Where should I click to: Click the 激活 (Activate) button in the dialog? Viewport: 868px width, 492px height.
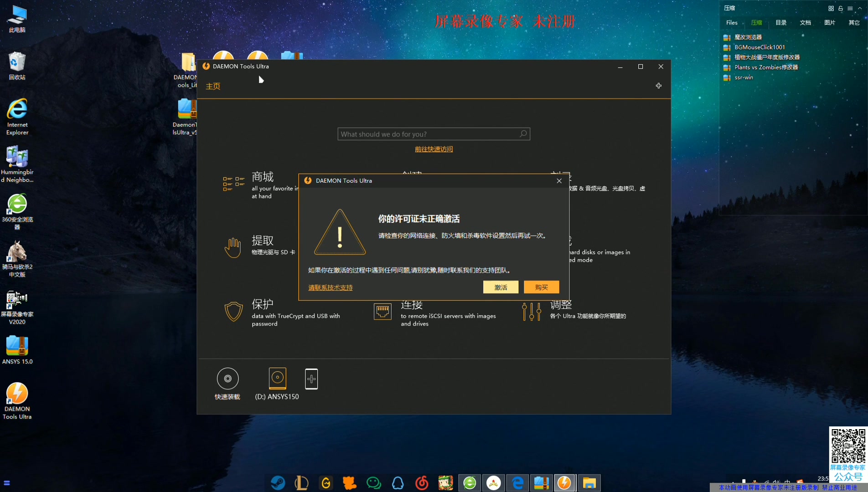coord(501,287)
